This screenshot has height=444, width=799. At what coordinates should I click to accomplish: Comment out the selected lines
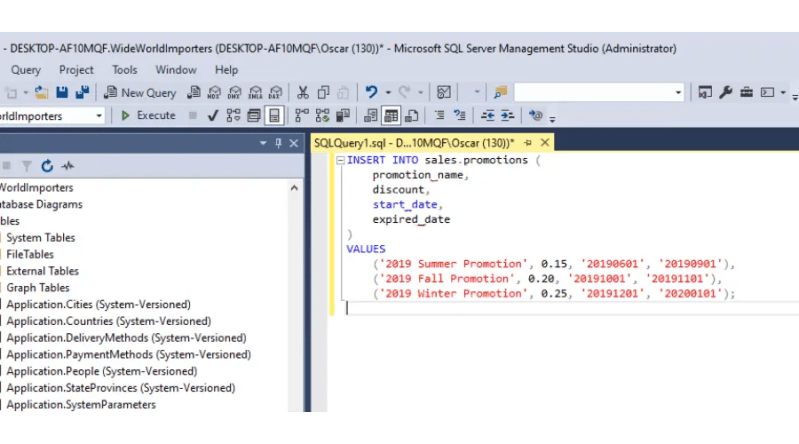(x=439, y=116)
